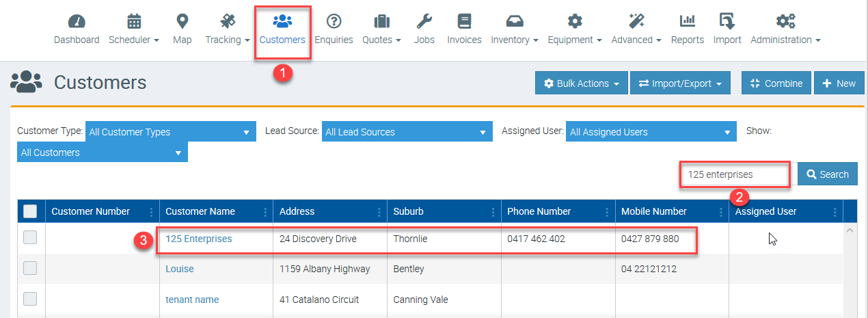
Task: Open Enquiries question mark icon
Action: pyautogui.click(x=334, y=21)
